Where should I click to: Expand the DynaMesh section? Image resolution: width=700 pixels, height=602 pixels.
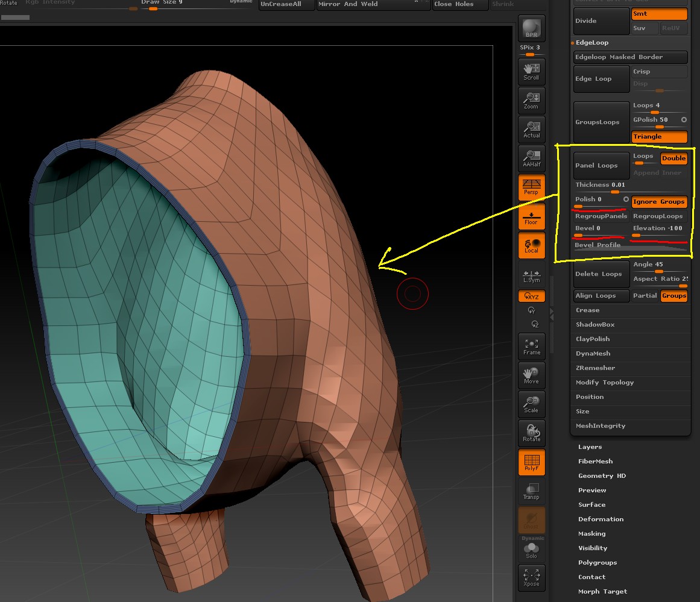(x=593, y=354)
